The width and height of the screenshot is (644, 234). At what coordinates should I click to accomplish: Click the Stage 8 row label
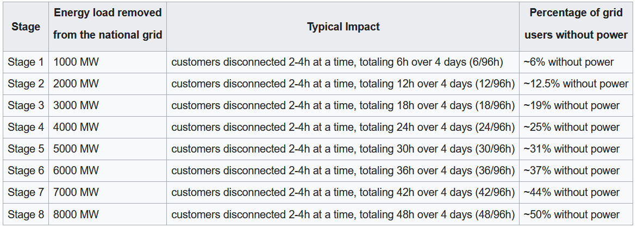coord(26,214)
